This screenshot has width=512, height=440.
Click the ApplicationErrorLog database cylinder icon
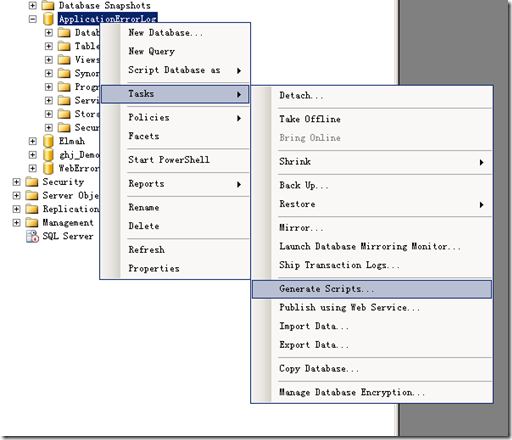(x=48, y=19)
